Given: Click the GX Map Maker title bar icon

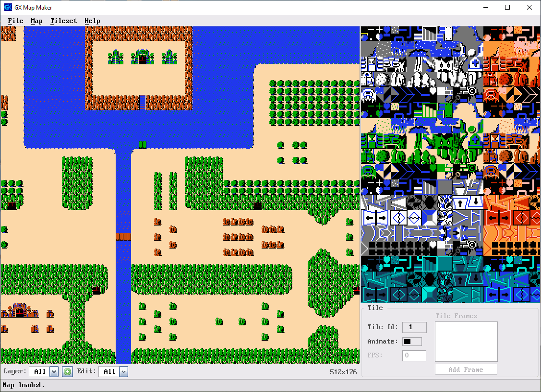Looking at the screenshot, I should (8, 7).
